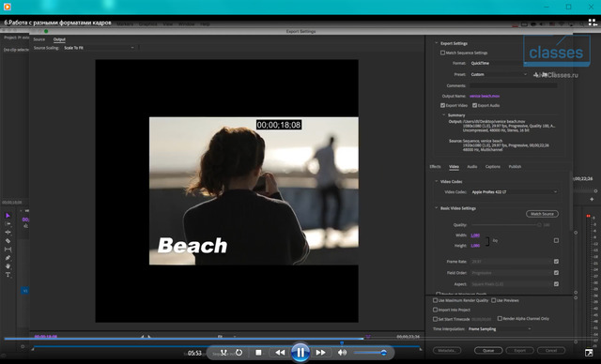601x364 pixels.
Task: Open the Preset Custom dropdown
Action: point(499,74)
